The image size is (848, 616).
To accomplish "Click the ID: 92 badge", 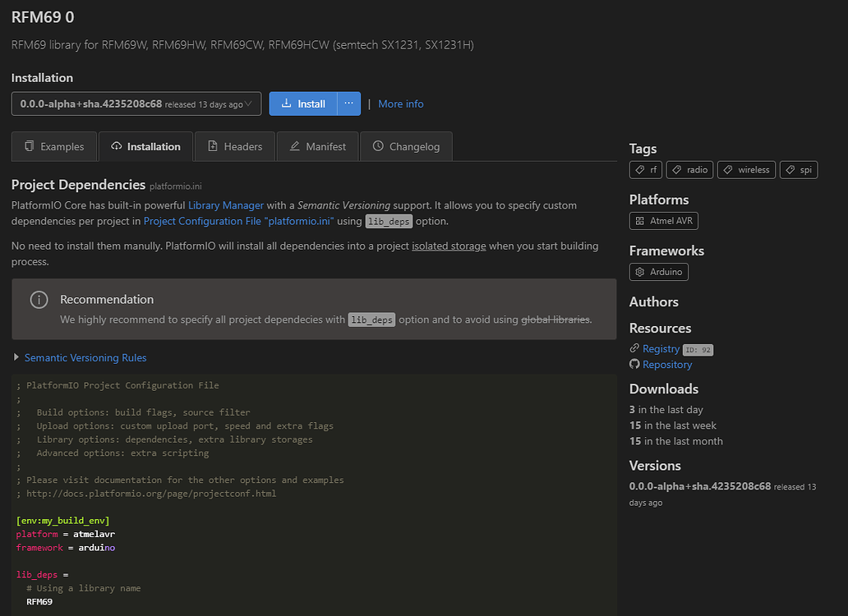I will click(x=698, y=350).
